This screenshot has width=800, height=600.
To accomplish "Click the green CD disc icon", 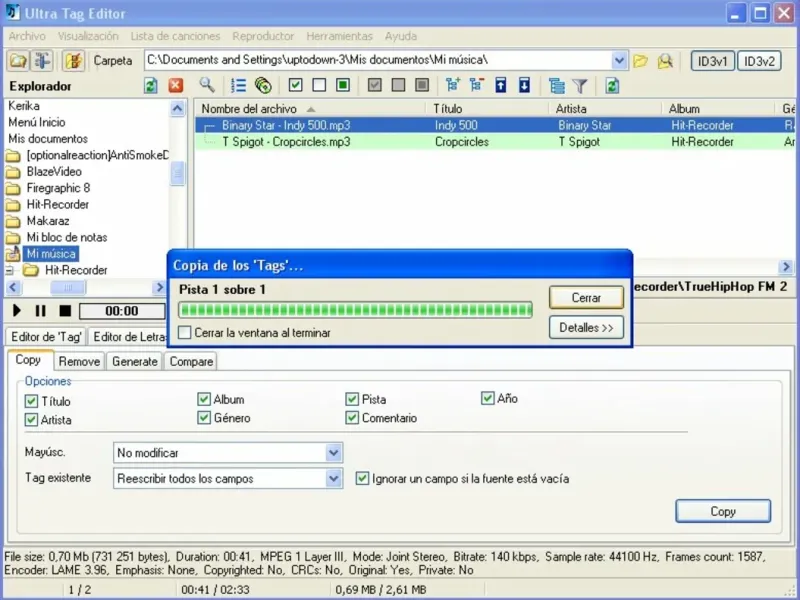I will coord(263,85).
